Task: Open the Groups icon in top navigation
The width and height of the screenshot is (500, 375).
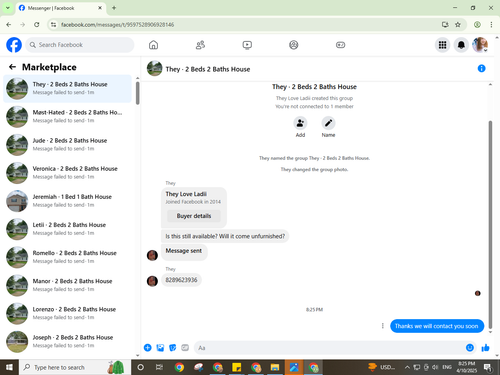Action: tap(294, 45)
